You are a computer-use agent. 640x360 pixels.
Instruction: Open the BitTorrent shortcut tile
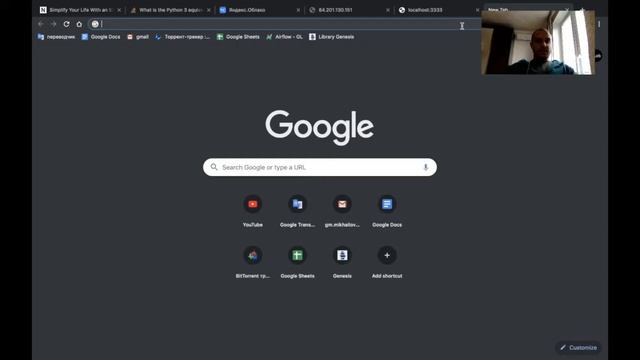pyautogui.click(x=253, y=262)
